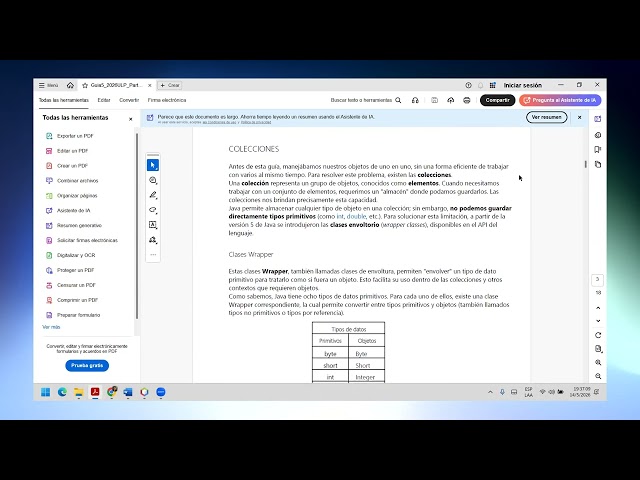The image size is (640, 480).
Task: Click the print icon
Action: tap(467, 100)
